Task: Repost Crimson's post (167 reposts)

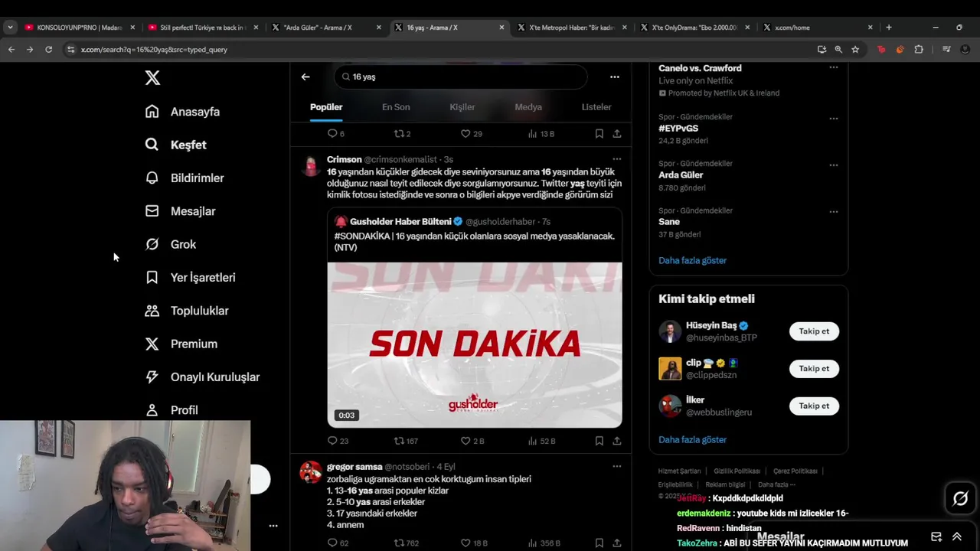Action: tap(405, 441)
